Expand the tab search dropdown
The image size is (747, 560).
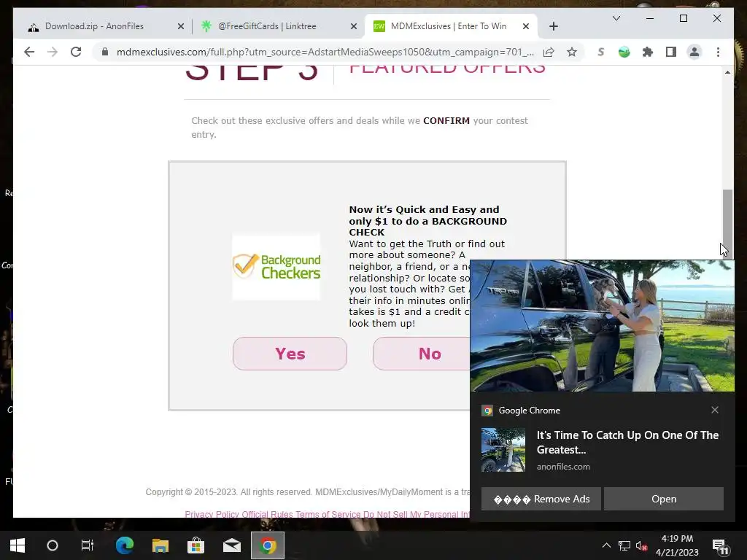(616, 18)
